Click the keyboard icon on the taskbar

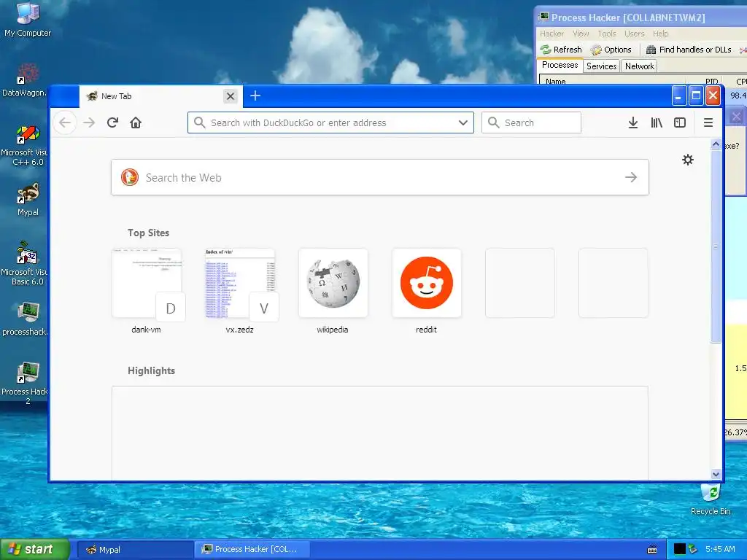[652, 550]
